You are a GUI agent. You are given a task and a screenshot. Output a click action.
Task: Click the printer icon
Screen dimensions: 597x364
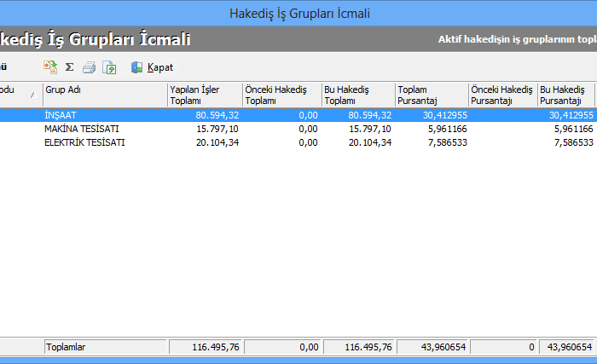pyautogui.click(x=89, y=66)
